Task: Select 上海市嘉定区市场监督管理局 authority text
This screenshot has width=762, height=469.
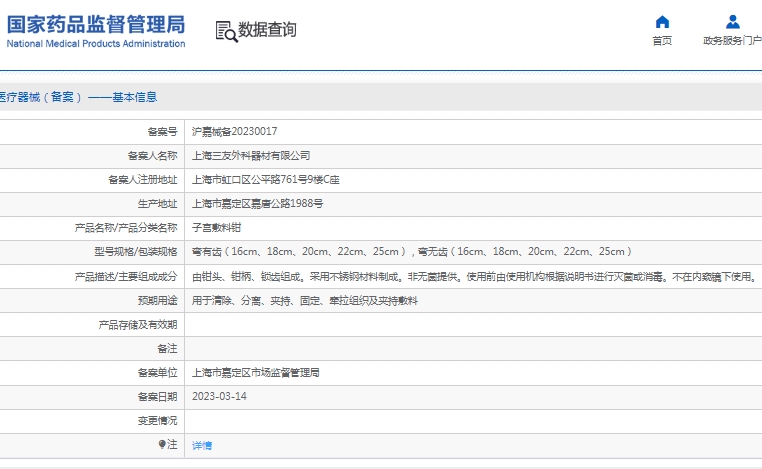Action: (x=256, y=373)
